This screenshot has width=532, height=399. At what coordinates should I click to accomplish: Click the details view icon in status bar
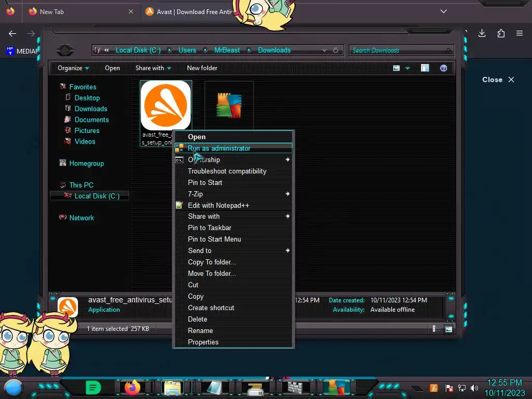click(434, 329)
